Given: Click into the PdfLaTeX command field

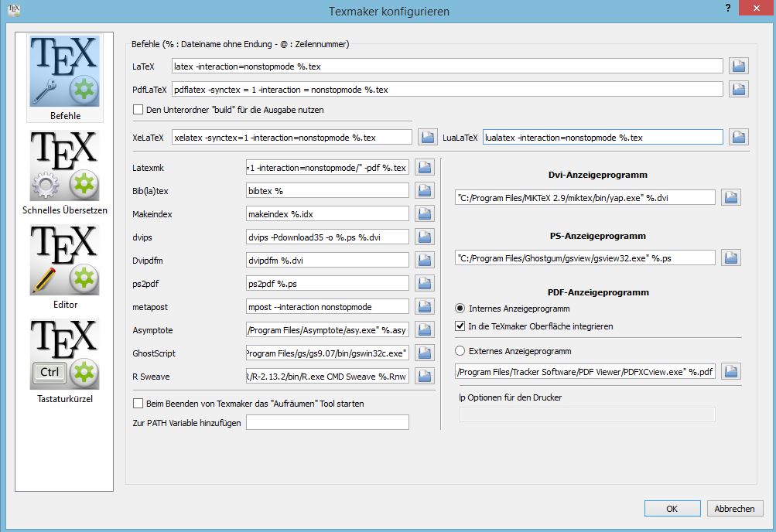Looking at the screenshot, I should pos(447,90).
